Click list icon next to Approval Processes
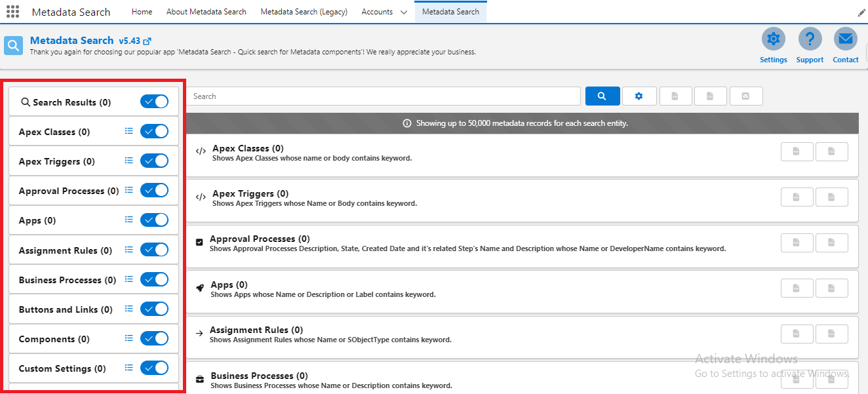The height and width of the screenshot is (394, 868). tap(129, 190)
